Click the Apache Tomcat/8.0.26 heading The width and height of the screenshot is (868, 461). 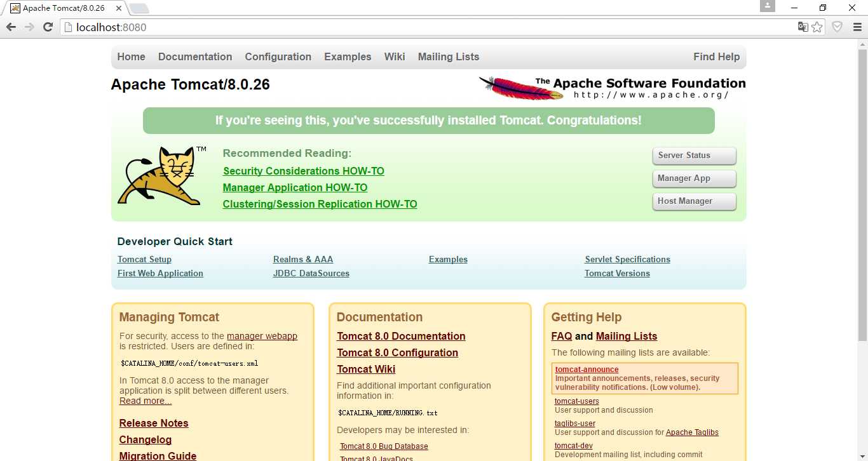[190, 84]
